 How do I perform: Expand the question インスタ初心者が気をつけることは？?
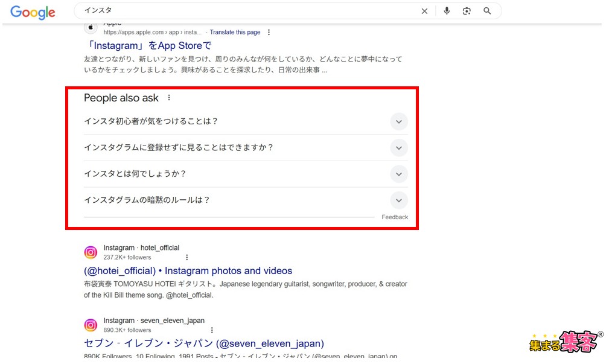[246, 121]
